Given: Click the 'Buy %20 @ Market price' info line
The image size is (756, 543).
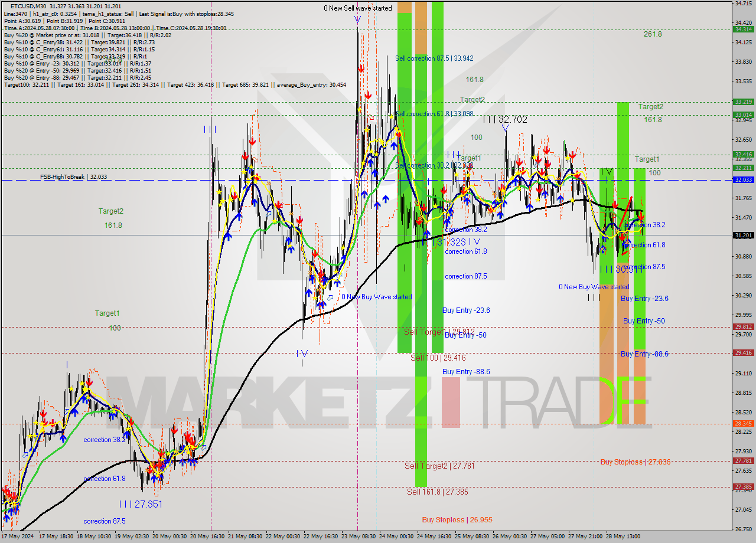Looking at the screenshot, I should coord(87,35).
